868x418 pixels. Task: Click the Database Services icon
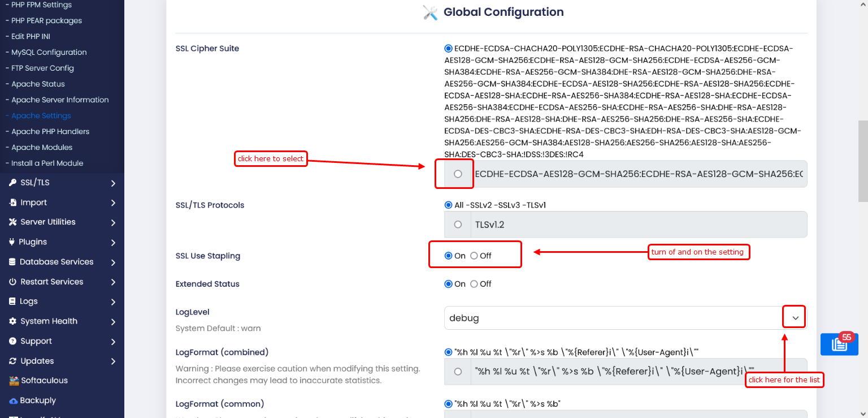coord(12,262)
